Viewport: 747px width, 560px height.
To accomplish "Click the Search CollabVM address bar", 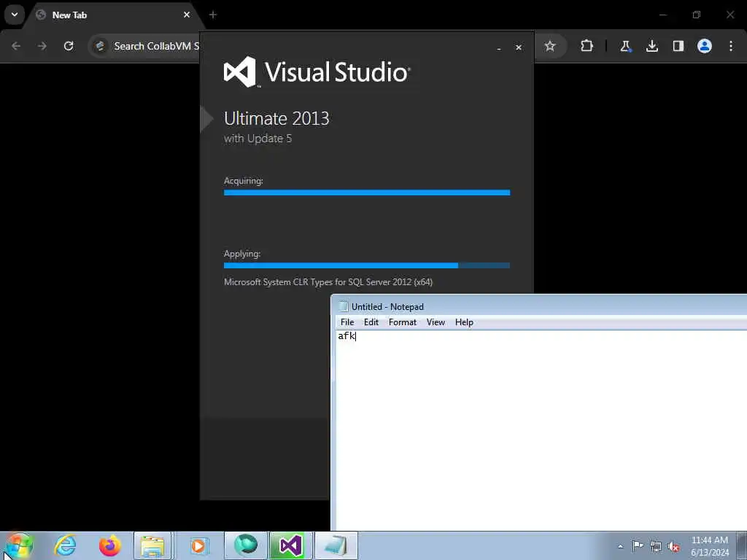I will pos(145,46).
